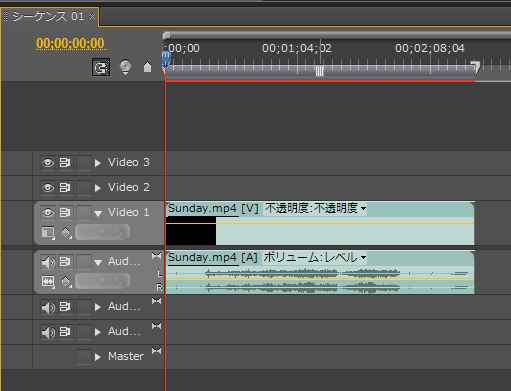Click the work area bar end handle
Image resolution: width=511 pixels, height=391 pixels.
(475, 67)
